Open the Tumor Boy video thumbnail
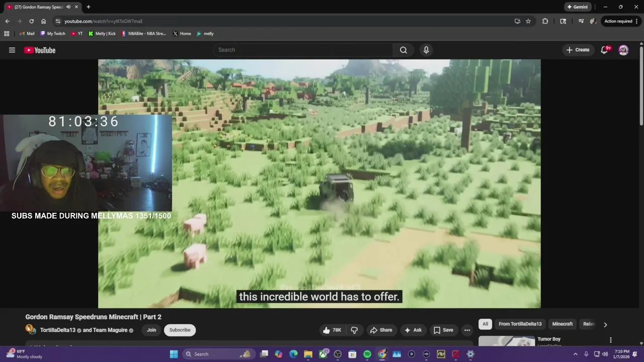644x362 pixels. [506, 341]
